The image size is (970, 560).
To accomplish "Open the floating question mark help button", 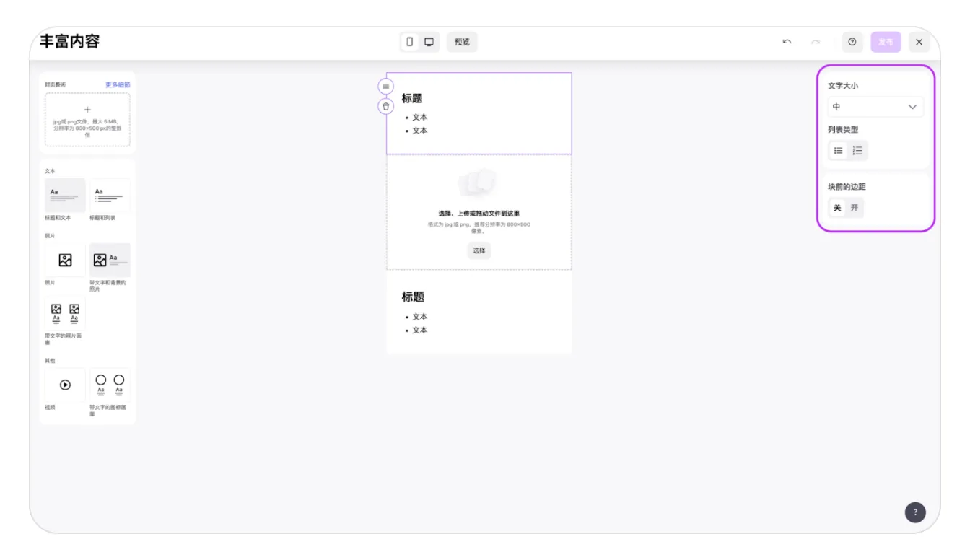I will 915,512.
